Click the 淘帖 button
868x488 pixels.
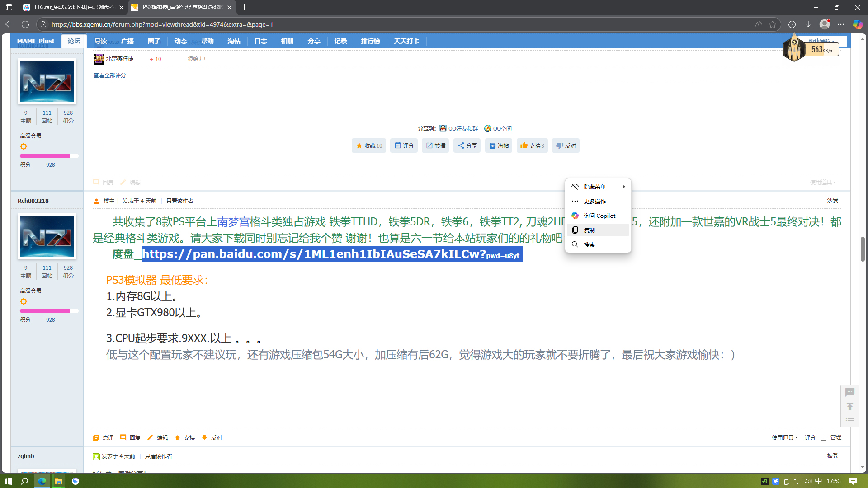[499, 145]
